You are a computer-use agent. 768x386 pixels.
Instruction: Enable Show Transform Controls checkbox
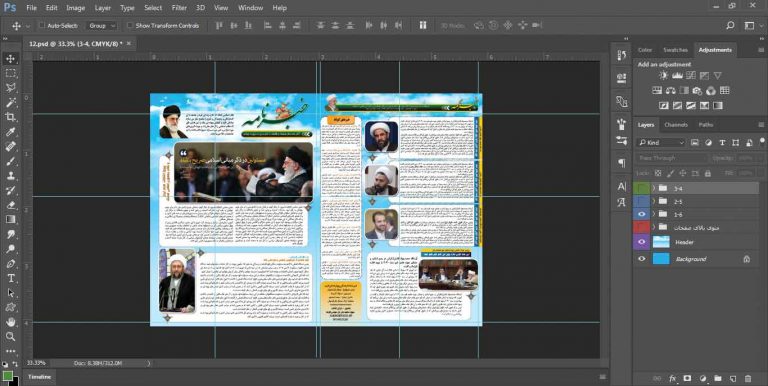click(130, 25)
